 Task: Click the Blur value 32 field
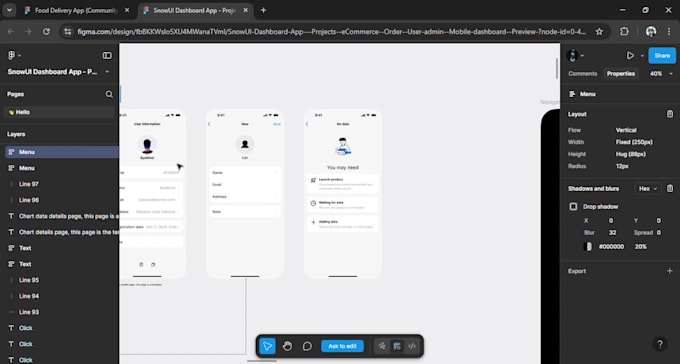click(x=612, y=233)
